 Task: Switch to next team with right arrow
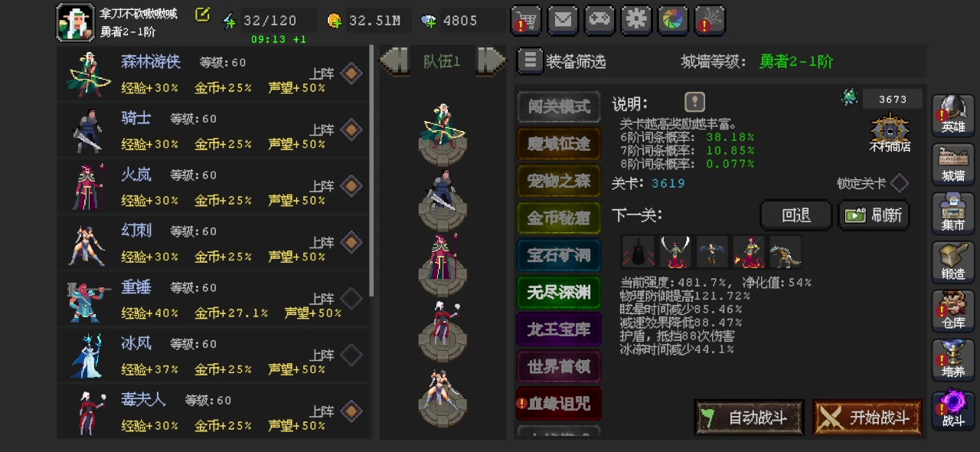(x=491, y=61)
